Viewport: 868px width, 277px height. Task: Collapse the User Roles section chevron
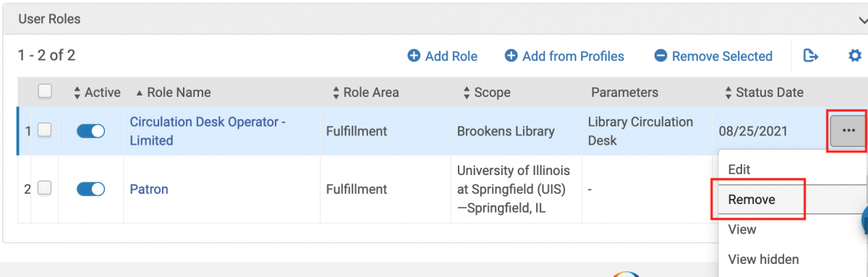click(862, 20)
